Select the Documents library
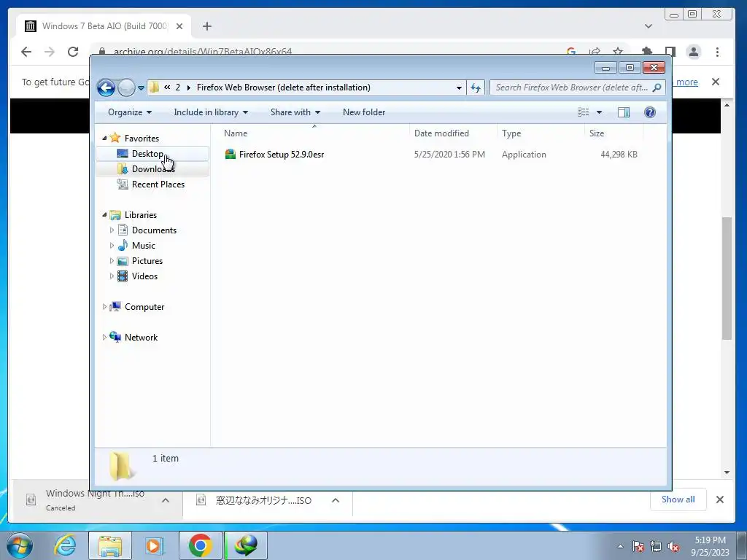The width and height of the screenshot is (747, 560). tap(154, 230)
